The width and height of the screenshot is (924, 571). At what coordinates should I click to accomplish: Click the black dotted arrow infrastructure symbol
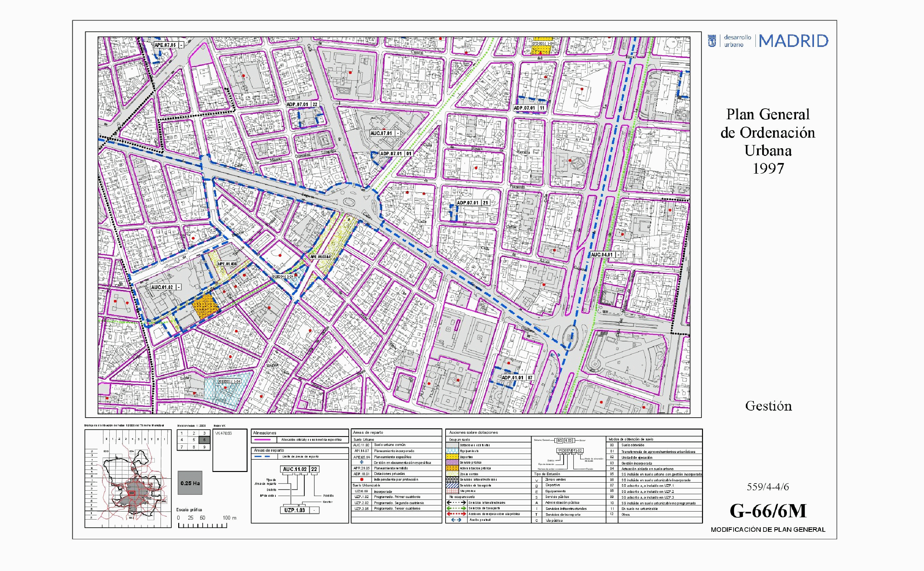456,503
